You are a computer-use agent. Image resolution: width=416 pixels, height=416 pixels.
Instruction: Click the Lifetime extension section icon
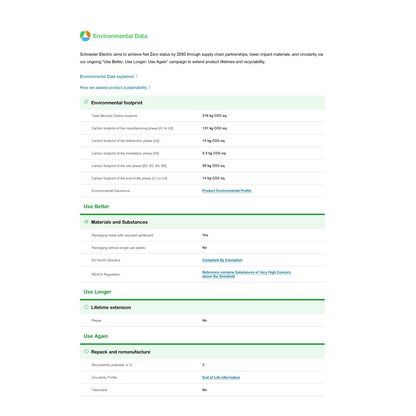[86, 307]
